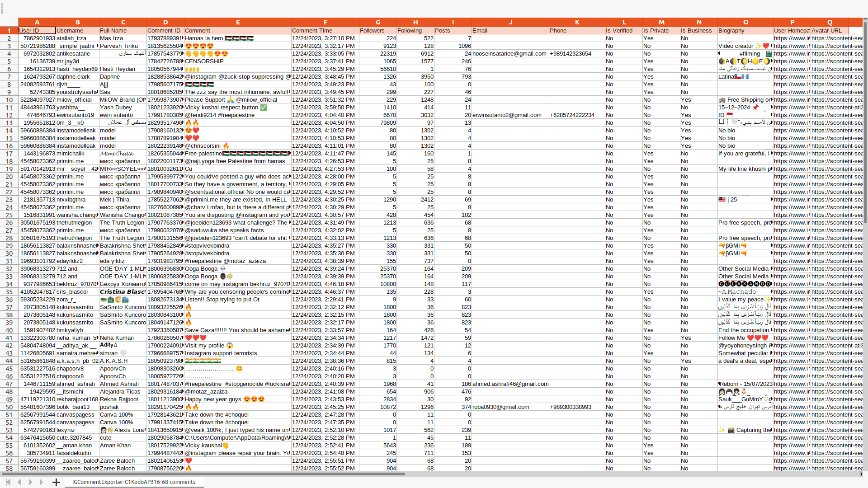Image resolution: width=868 pixels, height=488 pixels.
Task: Open the homepage link in row 2
Action: tap(792, 38)
